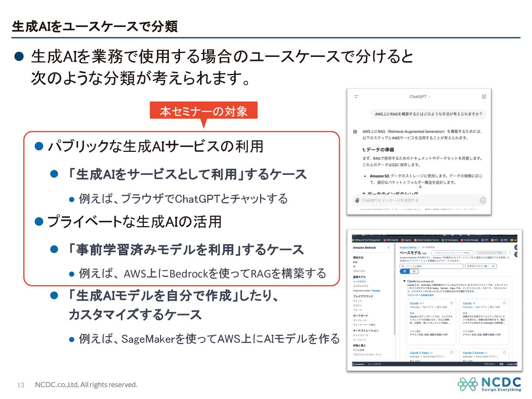Screen dimensions: 532x399
Task: Click the NCDC logo on the slide
Action: point(490,384)
